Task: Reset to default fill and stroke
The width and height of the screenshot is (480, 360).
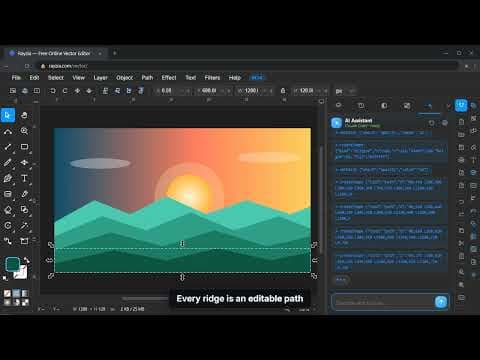Action: click(5, 278)
